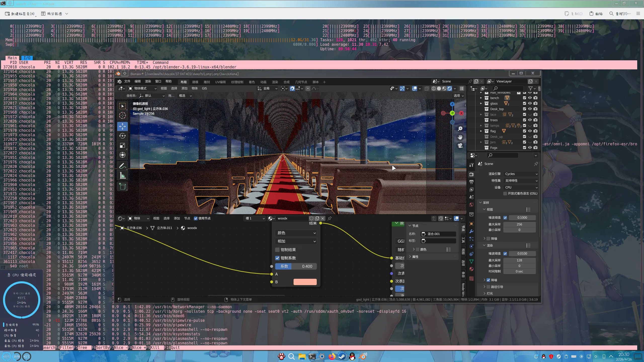Pause the viewport render preview
The width and height of the screenshot is (644, 362).
click(462, 88)
